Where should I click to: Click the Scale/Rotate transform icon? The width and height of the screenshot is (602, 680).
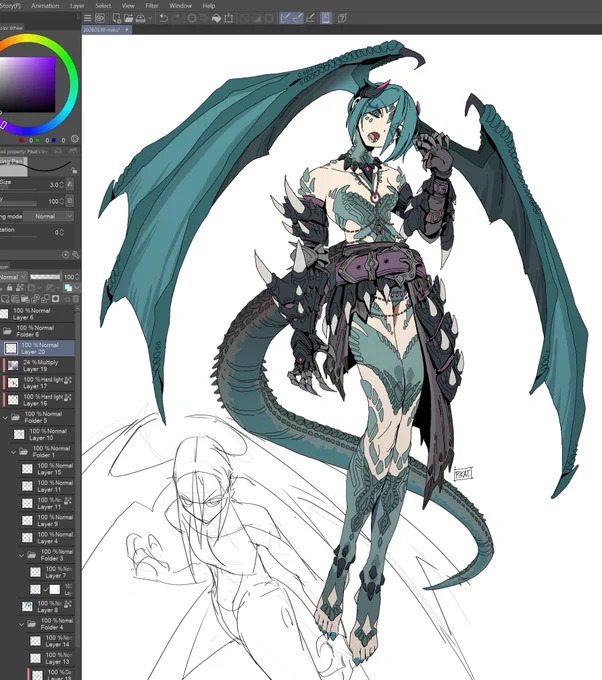(x=229, y=18)
